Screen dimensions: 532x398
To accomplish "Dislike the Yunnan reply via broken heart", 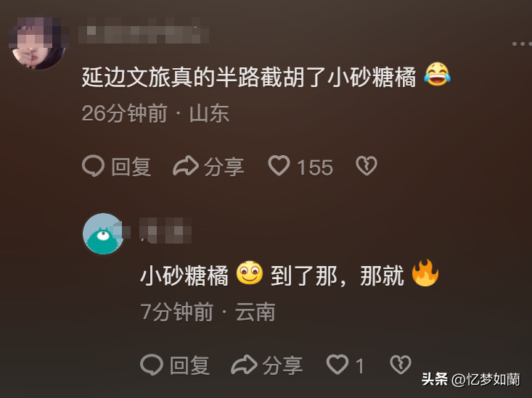I will (401, 365).
